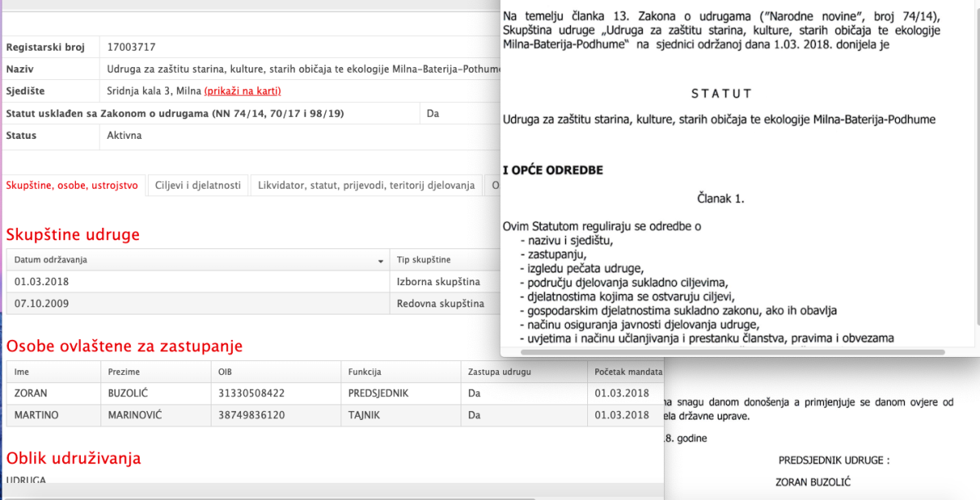Open Likvidator, statut, prijevodi, teritorij djelovanja tab

click(366, 185)
